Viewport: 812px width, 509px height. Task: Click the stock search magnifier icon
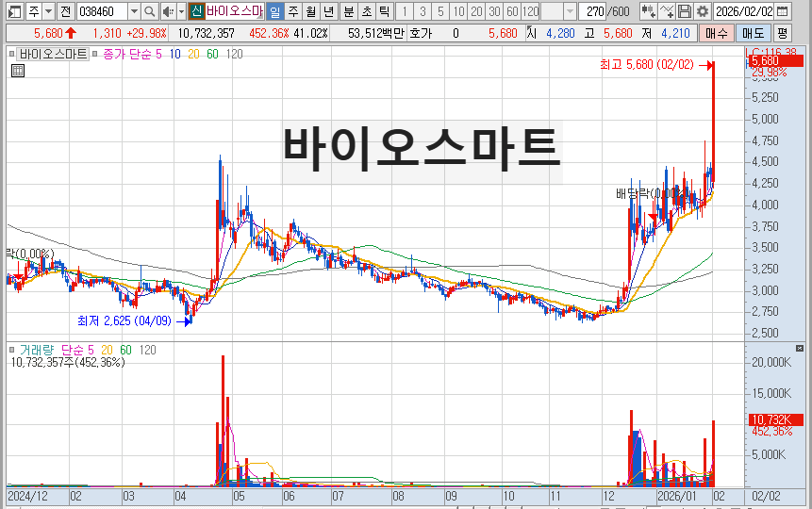(149, 11)
